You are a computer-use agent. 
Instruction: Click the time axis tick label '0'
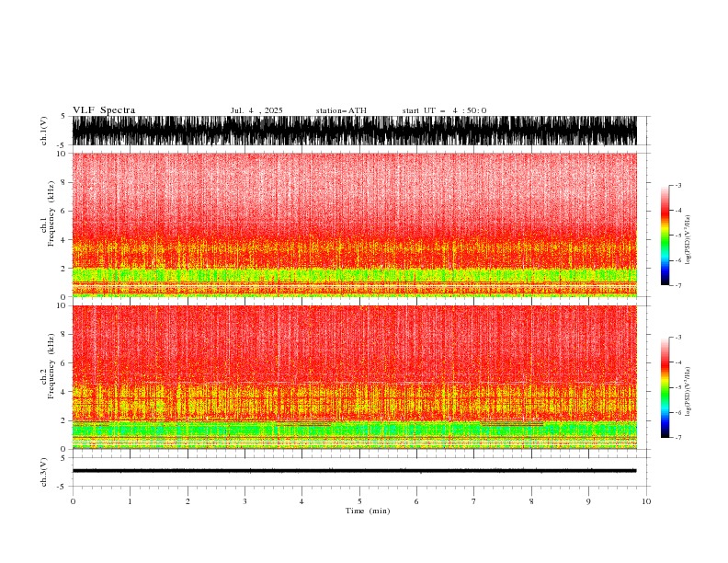point(73,501)
